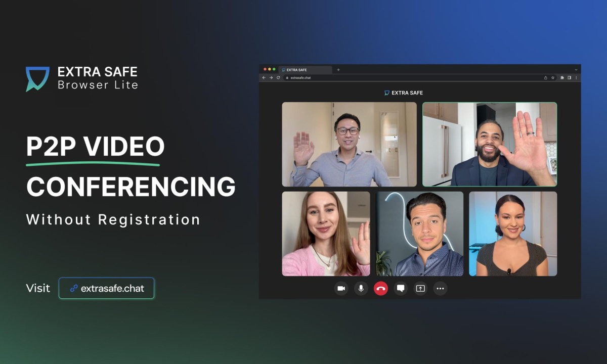Open the chat panel from the call controls
The image size is (607, 364).
pyautogui.click(x=401, y=288)
